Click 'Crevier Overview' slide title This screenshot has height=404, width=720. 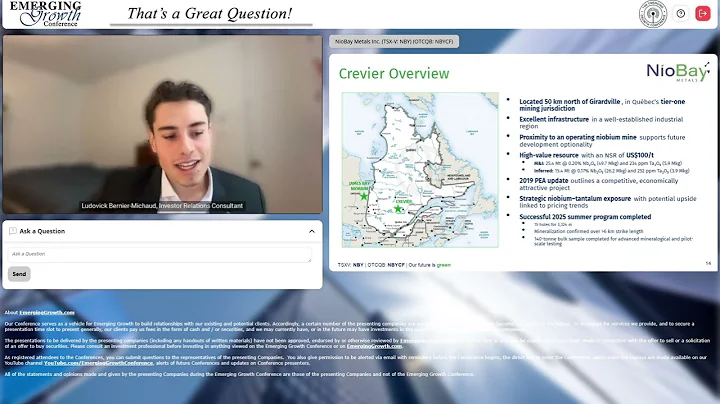coord(394,73)
